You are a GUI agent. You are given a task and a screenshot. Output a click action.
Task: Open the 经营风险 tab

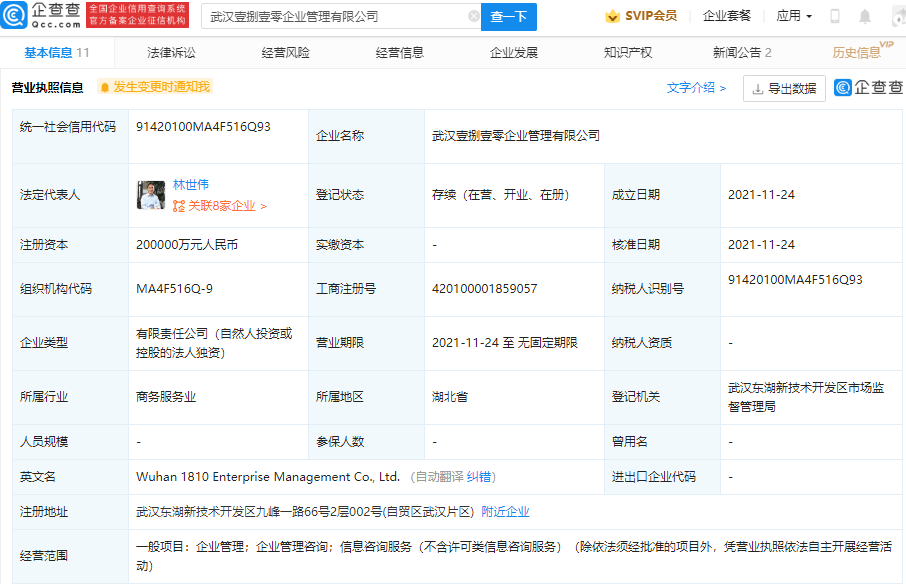coord(286,53)
